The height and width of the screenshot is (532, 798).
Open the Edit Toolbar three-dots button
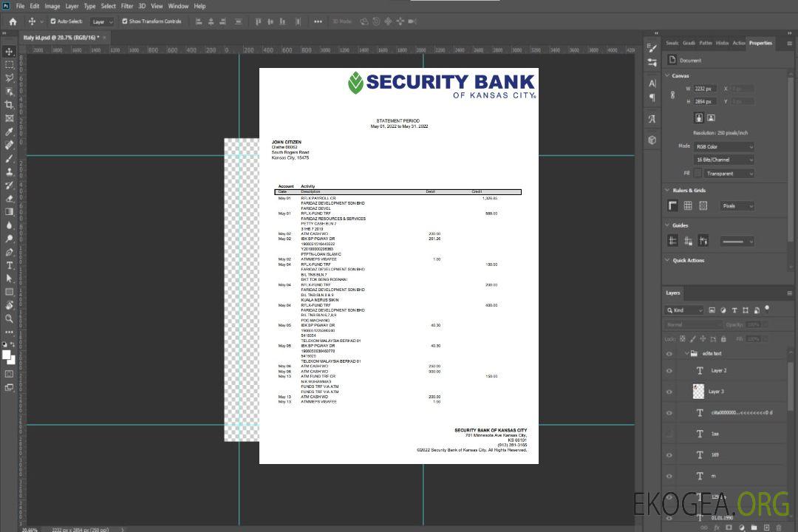9,332
